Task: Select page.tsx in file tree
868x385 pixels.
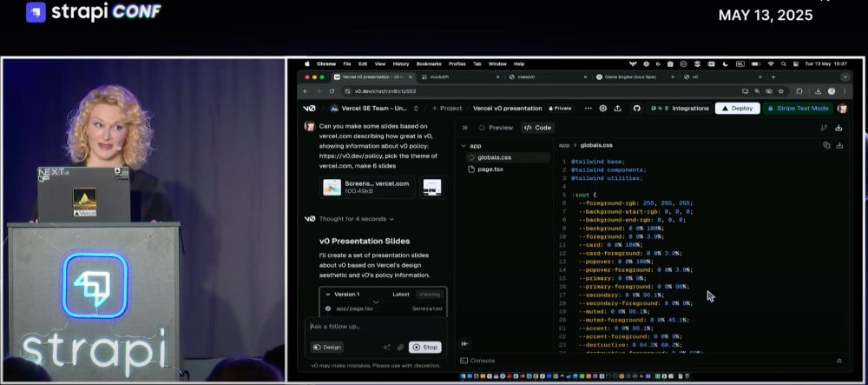Action: click(487, 169)
